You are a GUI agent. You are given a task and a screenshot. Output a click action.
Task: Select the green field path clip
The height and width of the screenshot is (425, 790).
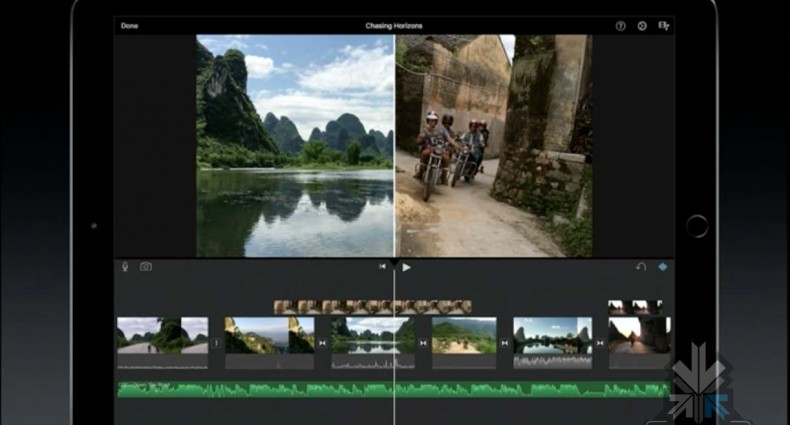464,337
